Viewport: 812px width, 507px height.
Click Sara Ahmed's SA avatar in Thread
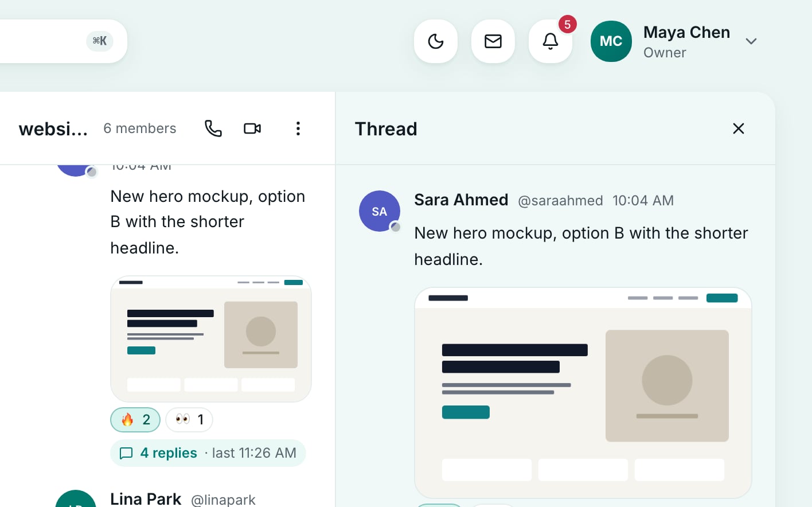tap(380, 211)
